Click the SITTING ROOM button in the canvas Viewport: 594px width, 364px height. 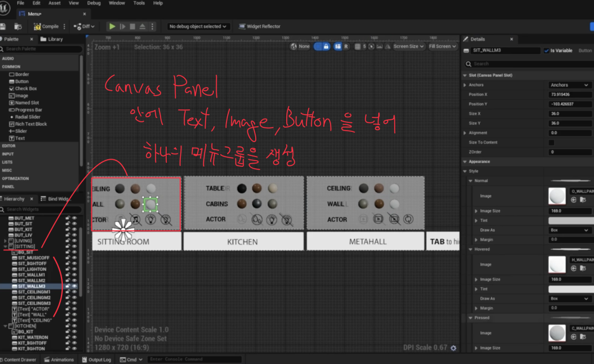[x=136, y=242]
